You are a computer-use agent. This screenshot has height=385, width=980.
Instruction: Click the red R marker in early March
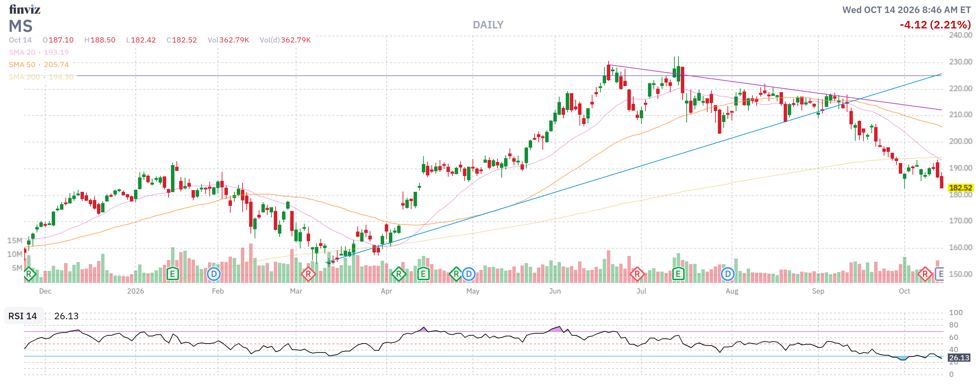308,274
